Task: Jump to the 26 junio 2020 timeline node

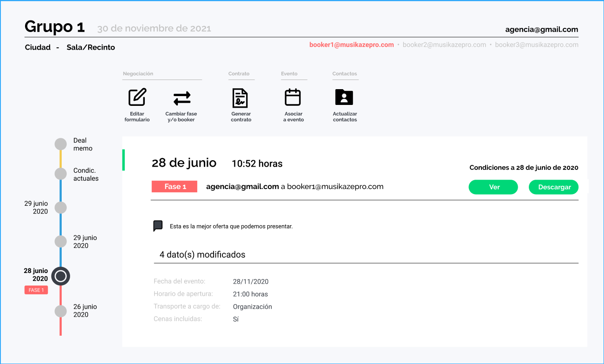Action: pyautogui.click(x=61, y=311)
